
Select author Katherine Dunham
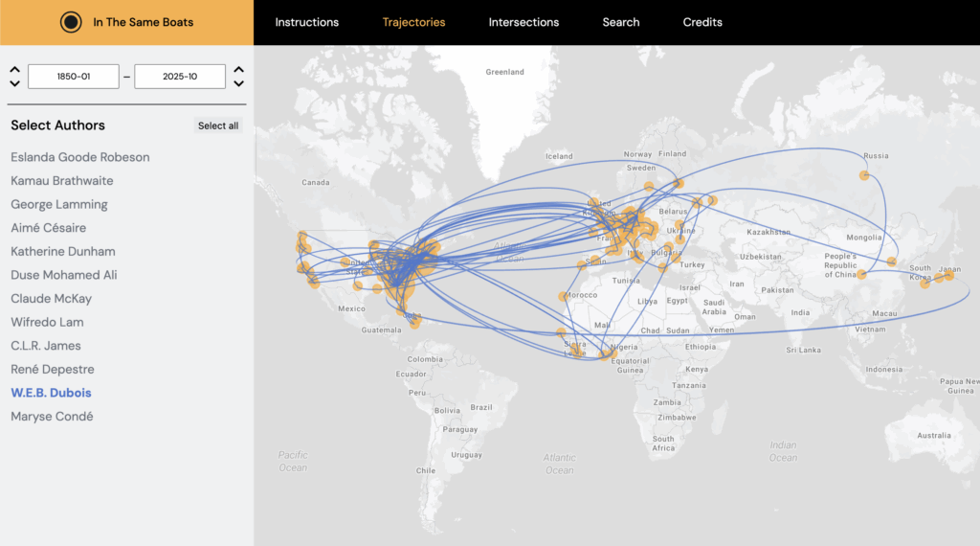[x=62, y=251]
